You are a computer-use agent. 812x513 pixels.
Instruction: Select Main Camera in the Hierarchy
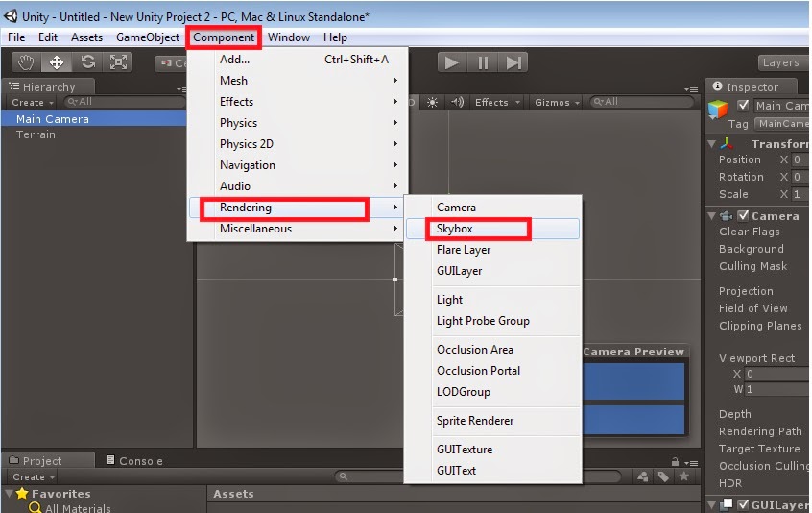pos(93,119)
